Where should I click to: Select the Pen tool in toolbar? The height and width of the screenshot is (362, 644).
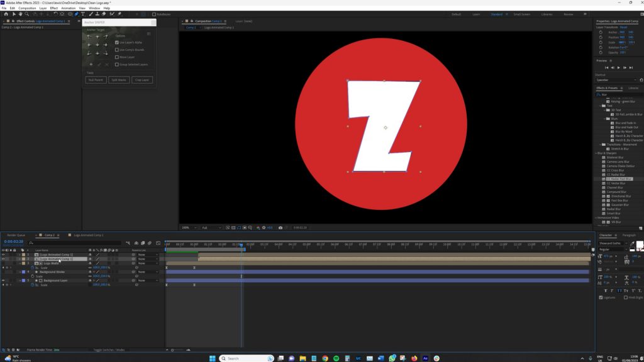pyautogui.click(x=76, y=14)
